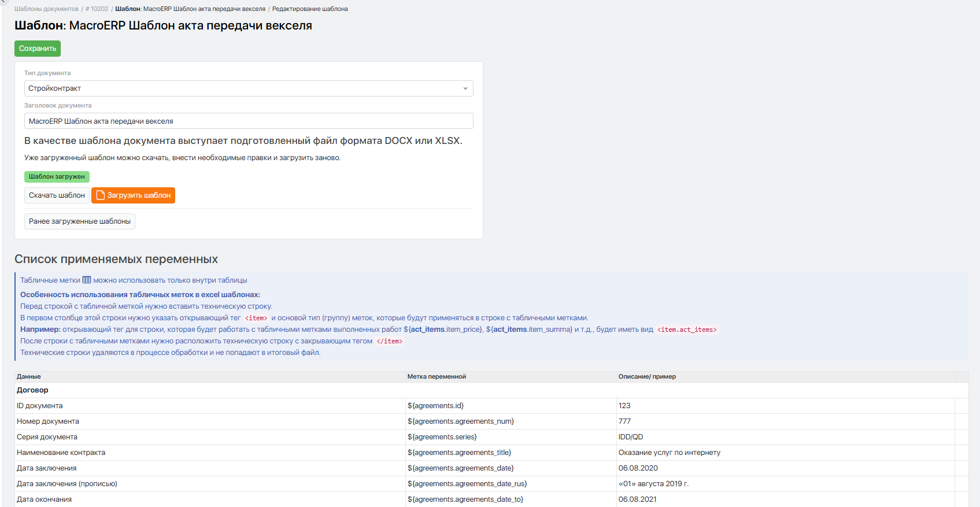Open the Тип документа dropdown arrow
980x507 pixels.
(465, 88)
